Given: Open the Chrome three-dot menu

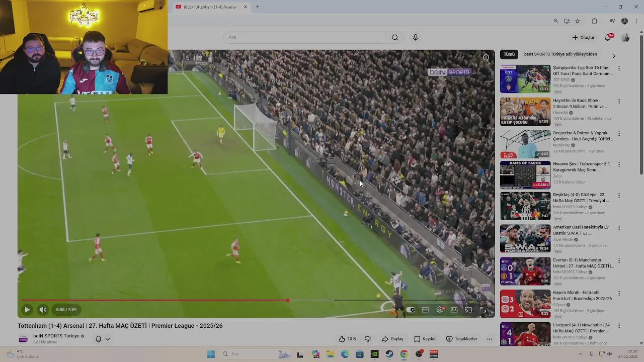Looking at the screenshot, I should (x=637, y=21).
